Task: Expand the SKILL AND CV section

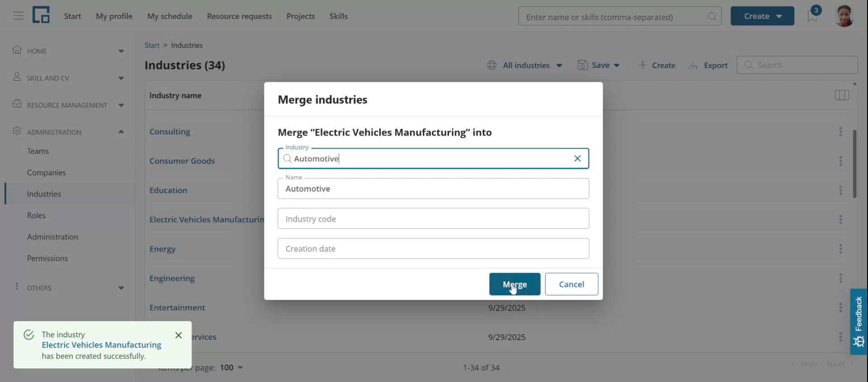Action: [x=121, y=78]
